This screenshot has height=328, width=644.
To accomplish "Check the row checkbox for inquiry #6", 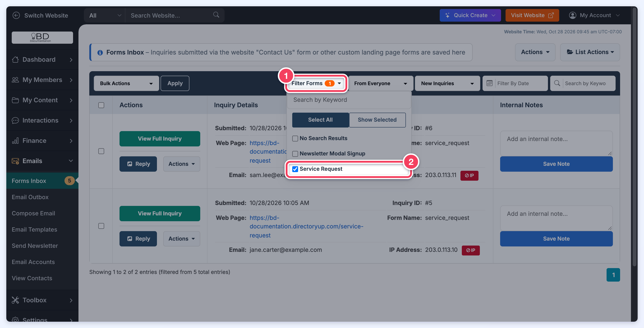I will (101, 151).
